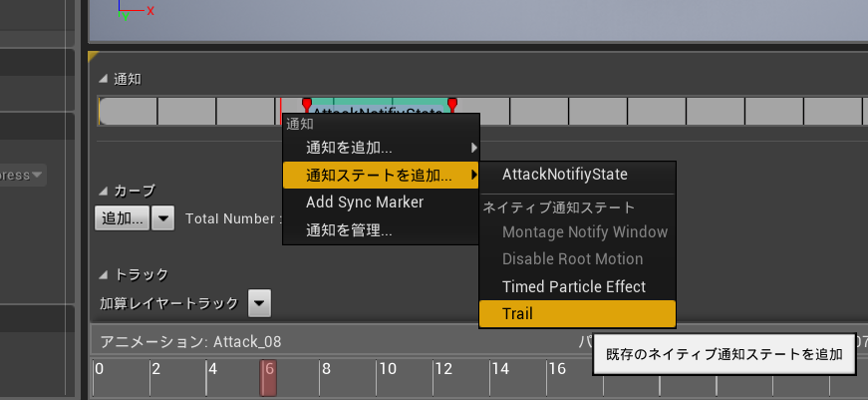Screen dimensions: 868x400
Task: Open the 加算レイヤートラック dropdown
Action: coord(260,303)
